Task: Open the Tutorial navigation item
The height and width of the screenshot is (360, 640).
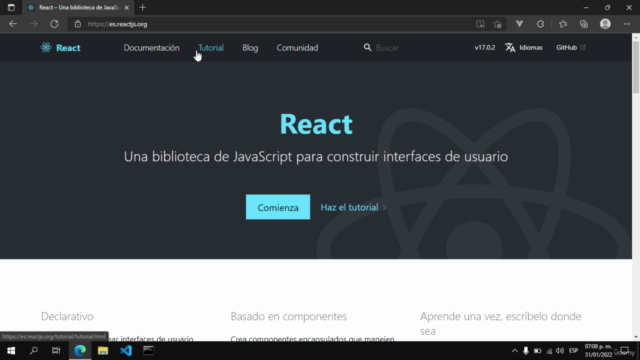Action: tap(211, 47)
